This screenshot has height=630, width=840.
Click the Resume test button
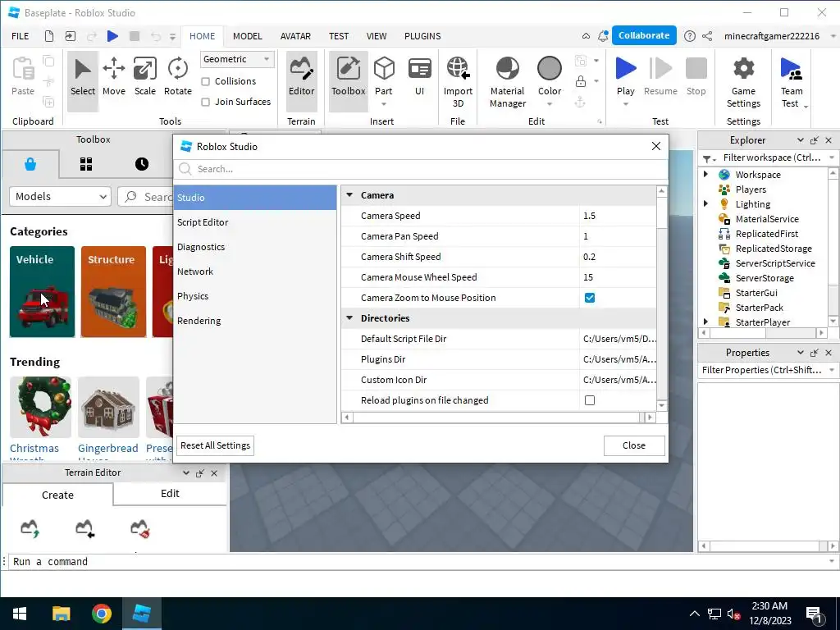coord(660,78)
